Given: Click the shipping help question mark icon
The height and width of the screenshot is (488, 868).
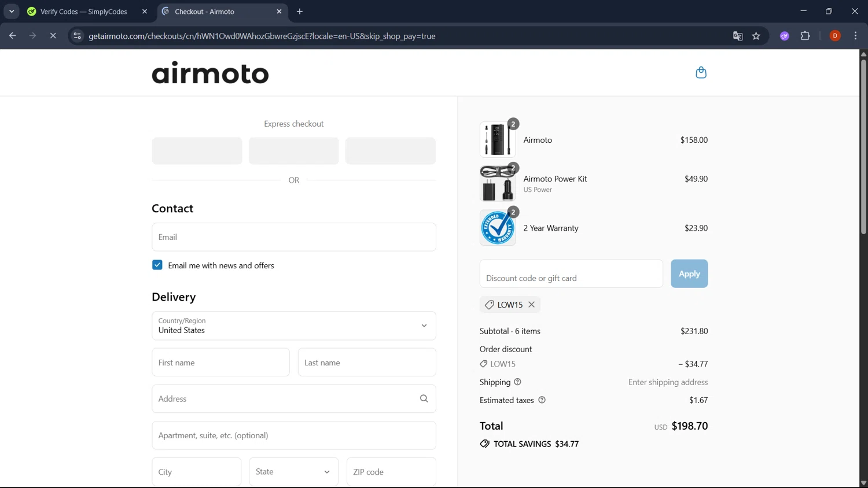Looking at the screenshot, I should pos(517,382).
